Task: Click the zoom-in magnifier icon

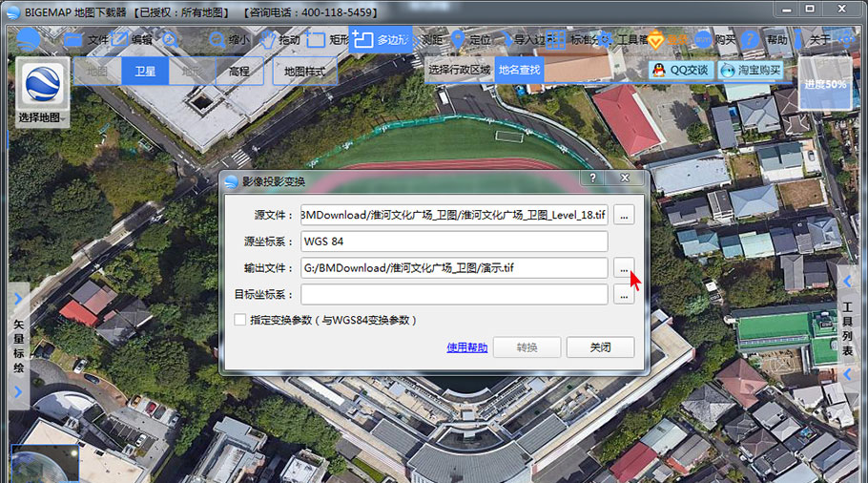Action: pyautogui.click(x=170, y=39)
